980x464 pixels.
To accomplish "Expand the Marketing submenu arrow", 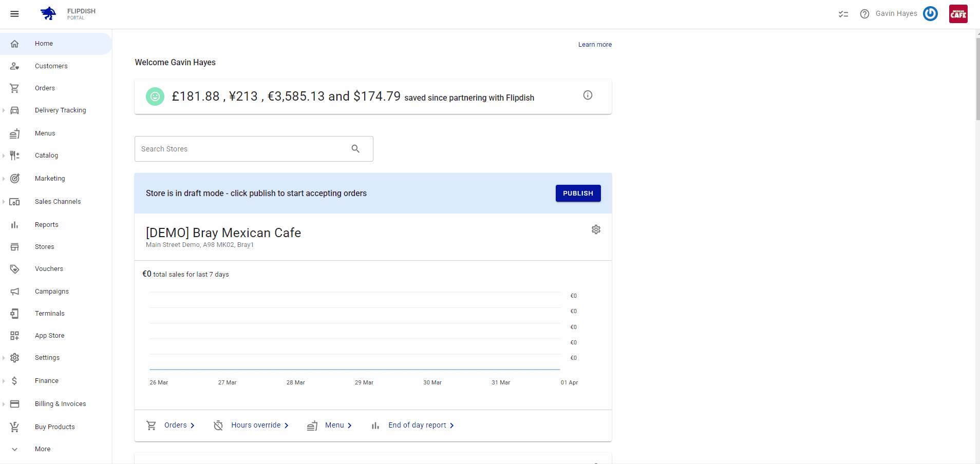I will coord(4,179).
